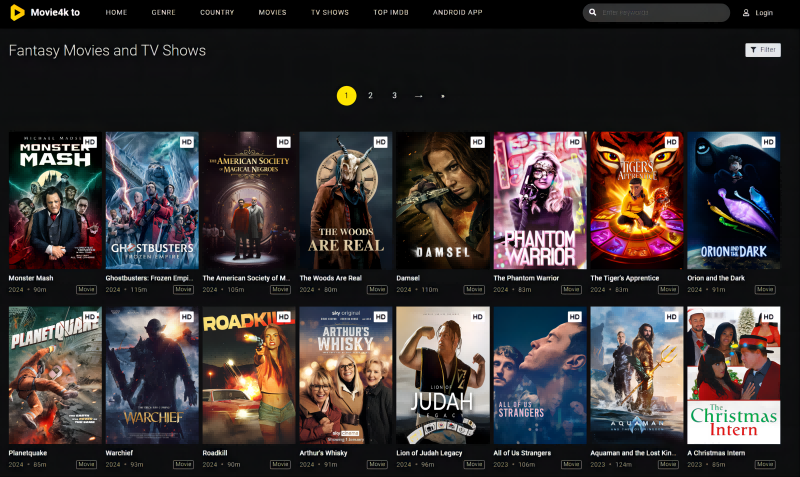This screenshot has height=477, width=800.
Task: Click The Tiger's Apprentice title link
Action: 624,278
